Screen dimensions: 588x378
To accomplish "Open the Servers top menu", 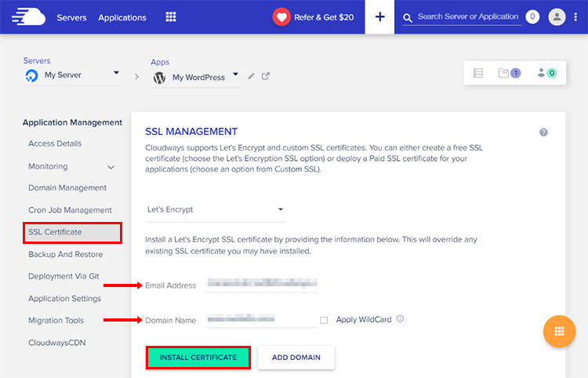I will pos(71,17).
